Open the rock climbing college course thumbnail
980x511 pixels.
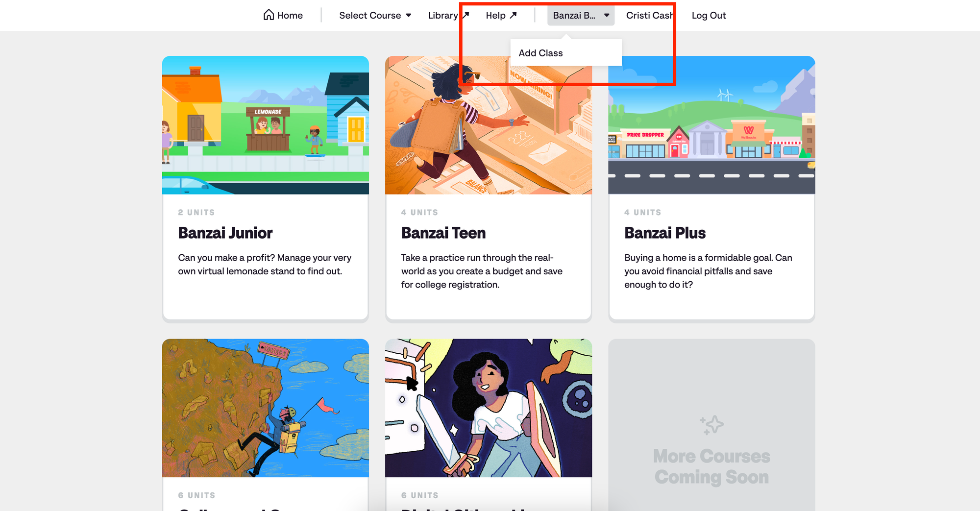click(x=266, y=408)
